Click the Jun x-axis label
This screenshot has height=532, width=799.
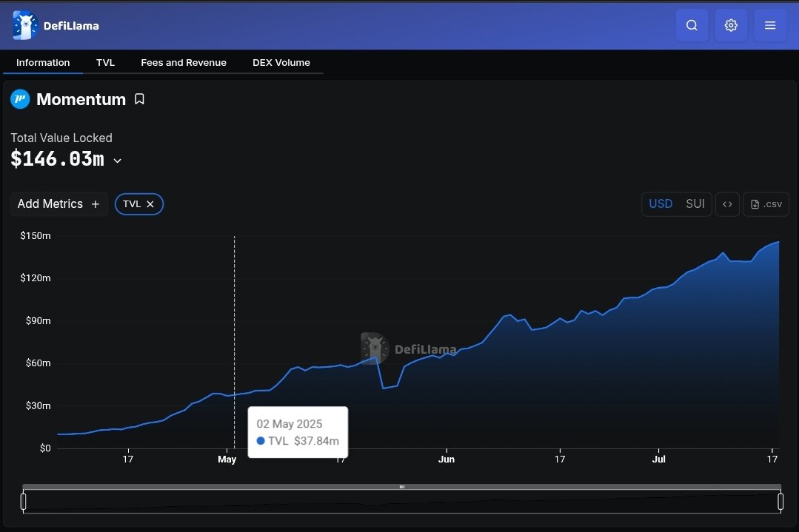pos(447,459)
